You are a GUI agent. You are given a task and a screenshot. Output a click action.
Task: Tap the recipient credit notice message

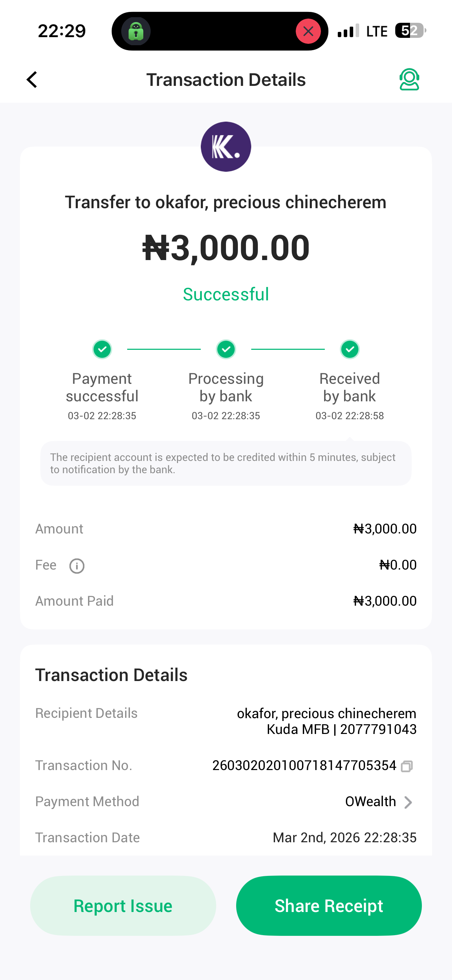pyautogui.click(x=226, y=463)
